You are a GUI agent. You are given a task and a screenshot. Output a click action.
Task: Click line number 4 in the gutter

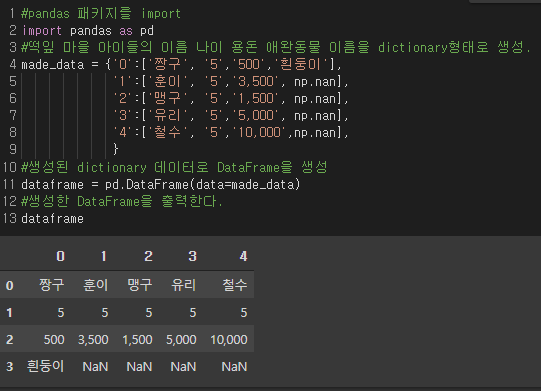[13, 65]
